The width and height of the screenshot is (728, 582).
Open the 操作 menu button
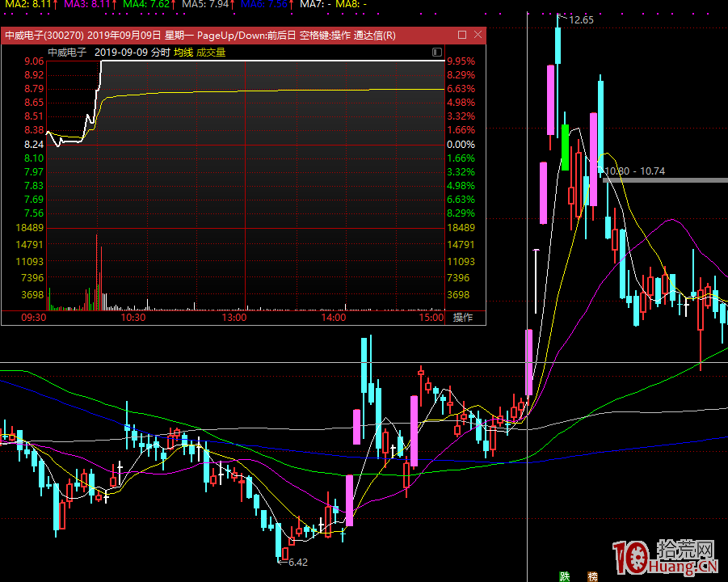point(463,317)
